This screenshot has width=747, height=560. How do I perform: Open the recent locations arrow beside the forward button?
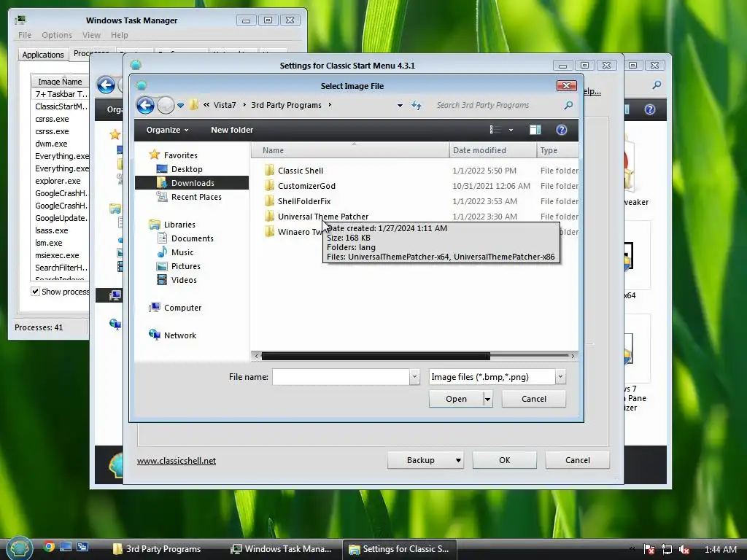pos(181,106)
